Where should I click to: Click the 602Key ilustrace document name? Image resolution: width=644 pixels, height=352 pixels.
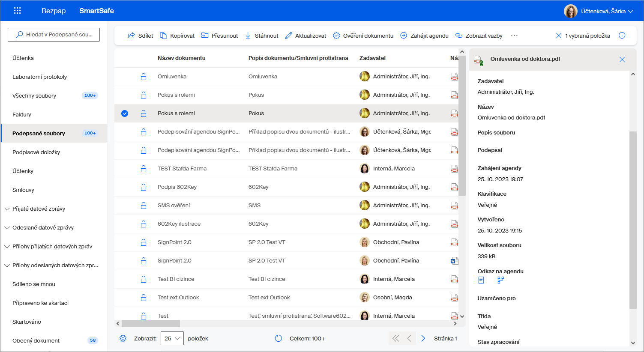coord(179,224)
